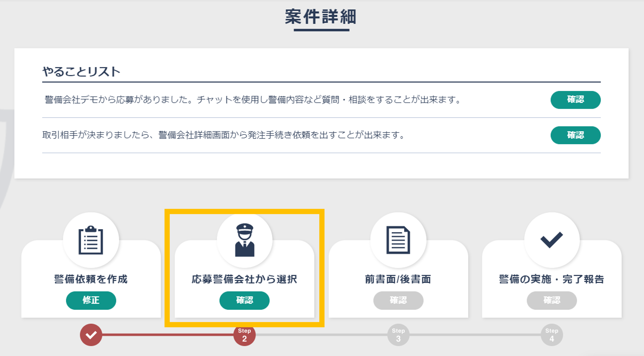644x356 pixels.
Task: Click the 案件詳細 page title
Action: [x=321, y=17]
